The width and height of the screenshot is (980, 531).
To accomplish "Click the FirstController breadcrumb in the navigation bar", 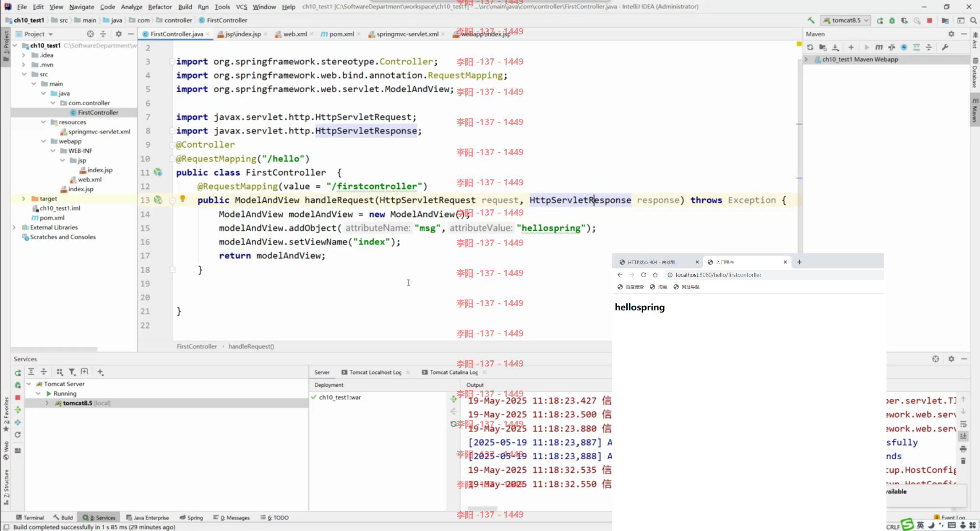I will [223, 20].
